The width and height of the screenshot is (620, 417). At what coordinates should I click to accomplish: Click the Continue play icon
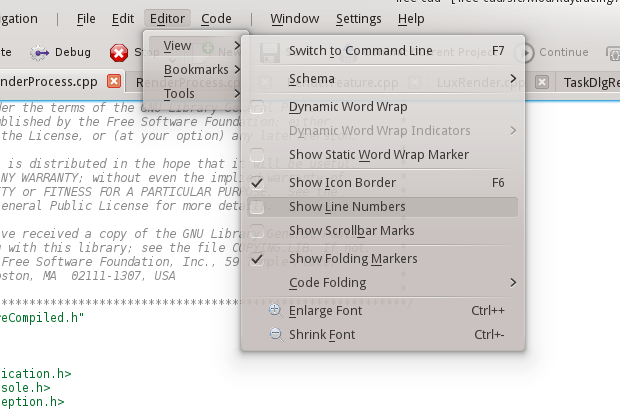click(x=525, y=53)
